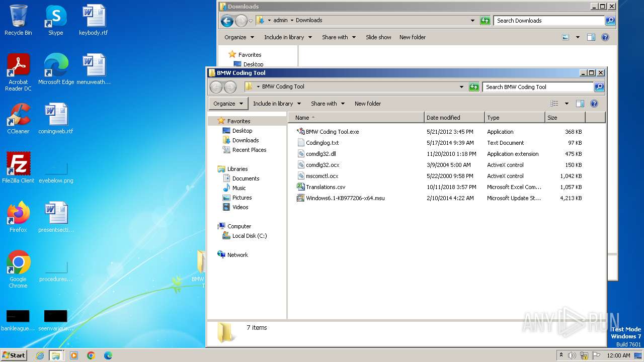Open view options dropdown arrow in BMW Coding Tool
Viewport: 644px width, 362px height.
pyautogui.click(x=567, y=104)
